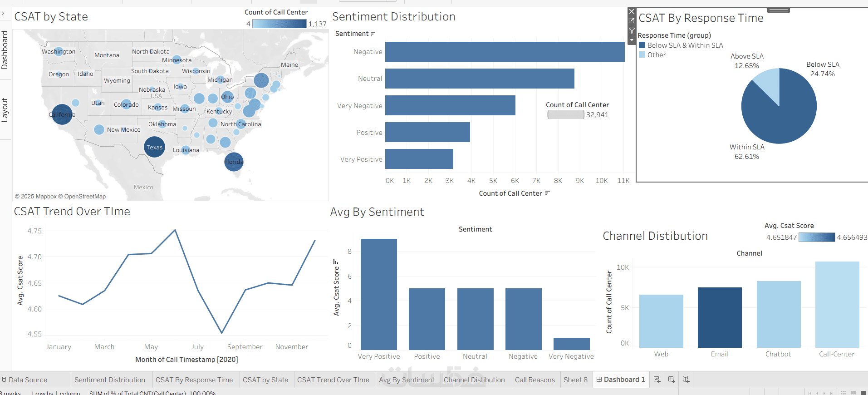Grab the pie chart container drag handle
868x395 pixels.
click(779, 10)
